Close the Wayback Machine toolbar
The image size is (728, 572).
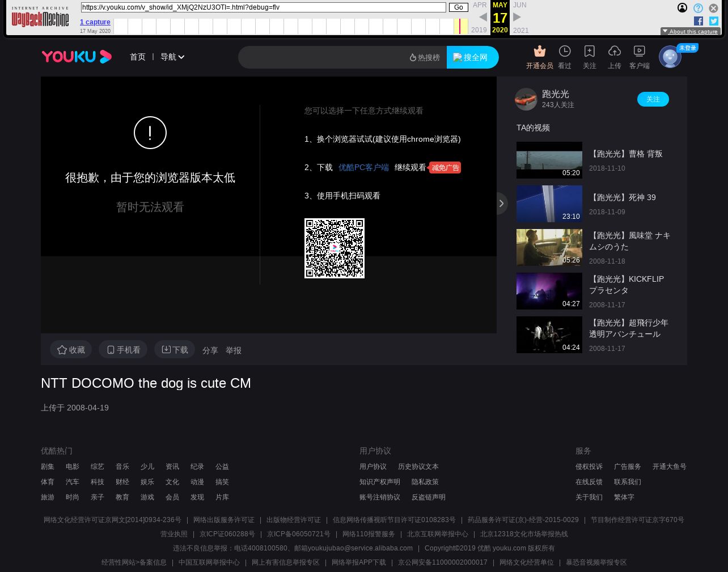(713, 8)
